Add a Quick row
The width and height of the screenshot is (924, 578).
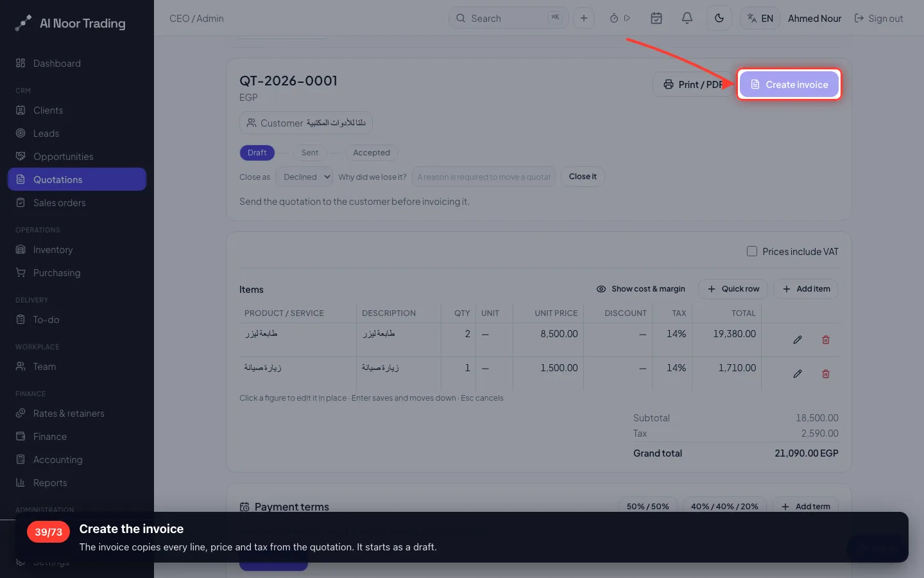click(x=733, y=289)
